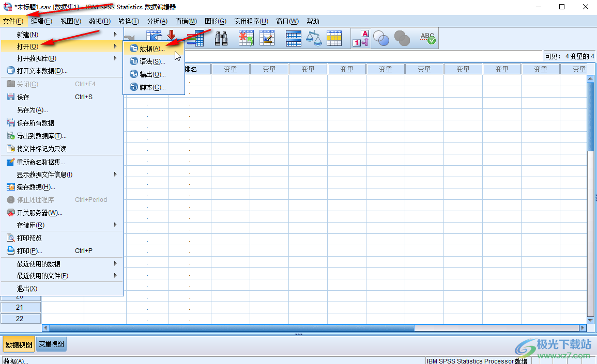This screenshot has height=364, width=597.
Task: Click the Spell Check ABC icon
Action: pos(428,38)
